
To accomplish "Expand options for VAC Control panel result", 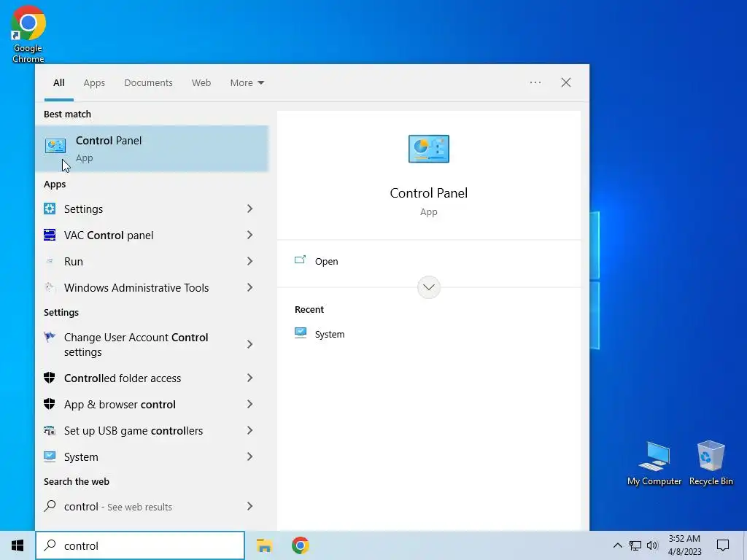I will click(x=249, y=235).
